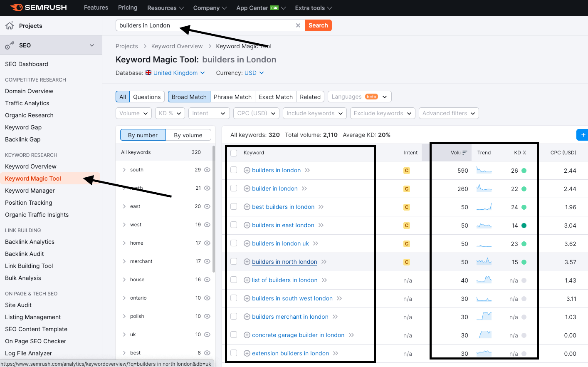The height and width of the screenshot is (367, 588).
Task: Click add icon beside 'best builders in london'
Action: [247, 207]
